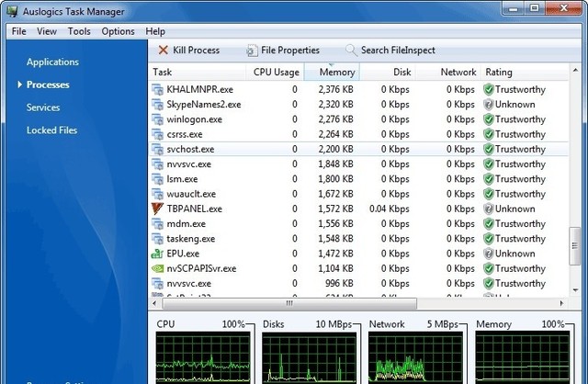Screen dimensions: 588x384
Task: Click the Auslogics Task Manager title icon
Action: click(x=12, y=11)
